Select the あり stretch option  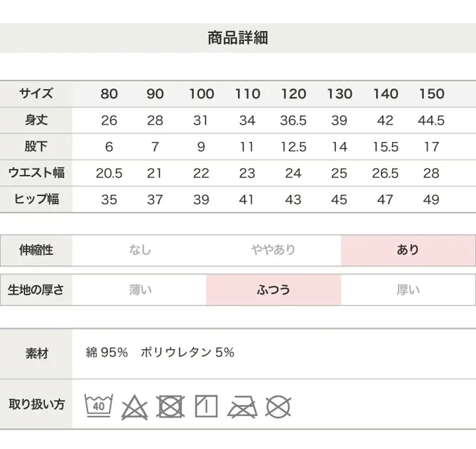tap(408, 250)
